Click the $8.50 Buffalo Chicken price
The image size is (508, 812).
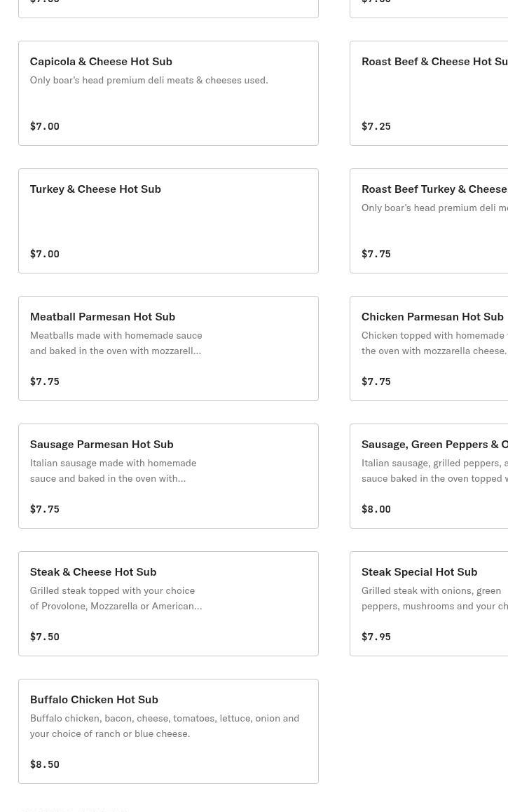click(x=45, y=764)
